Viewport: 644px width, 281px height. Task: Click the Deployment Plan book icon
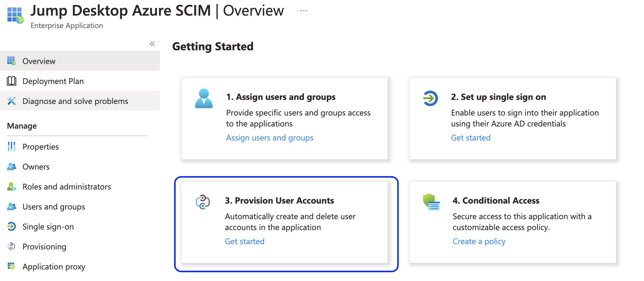tap(12, 81)
